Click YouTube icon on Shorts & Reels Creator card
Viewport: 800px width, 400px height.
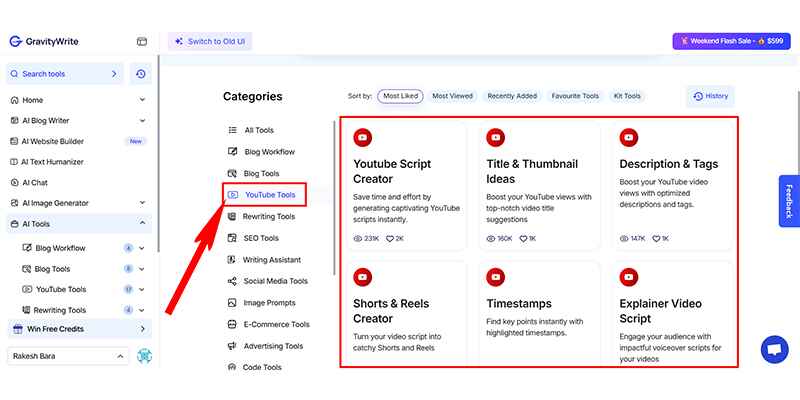(x=363, y=277)
